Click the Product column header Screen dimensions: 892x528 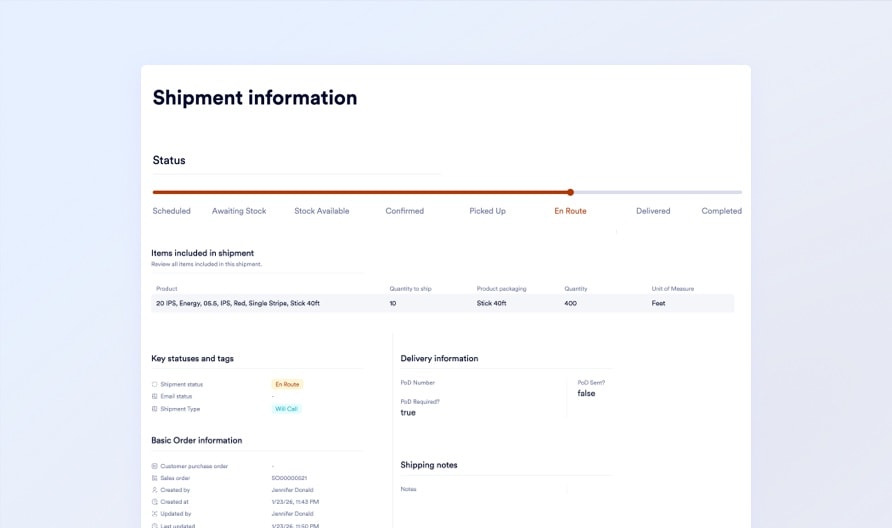pyautogui.click(x=167, y=288)
